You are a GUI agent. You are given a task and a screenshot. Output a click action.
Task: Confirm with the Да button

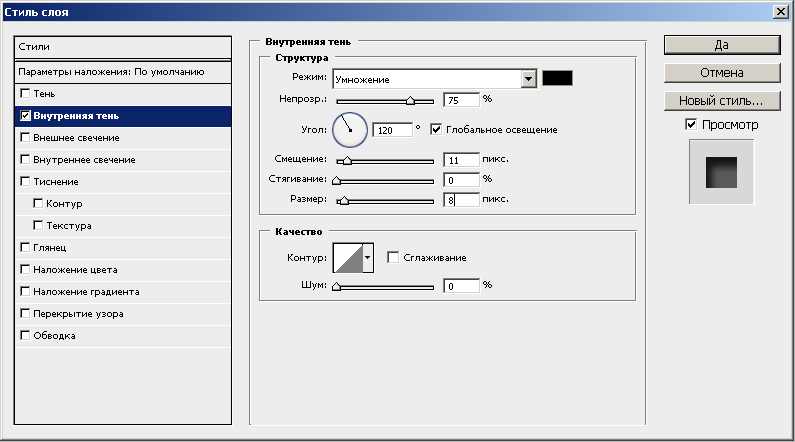click(x=722, y=45)
